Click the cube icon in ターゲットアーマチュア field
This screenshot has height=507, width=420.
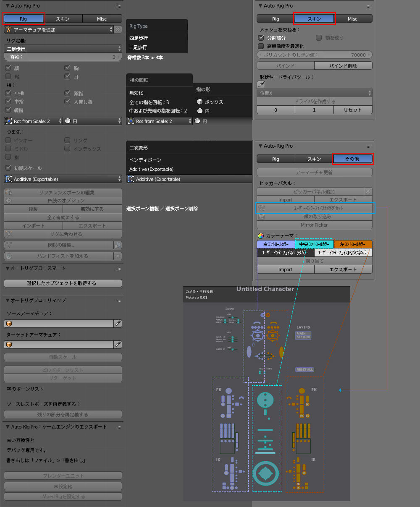(9, 345)
